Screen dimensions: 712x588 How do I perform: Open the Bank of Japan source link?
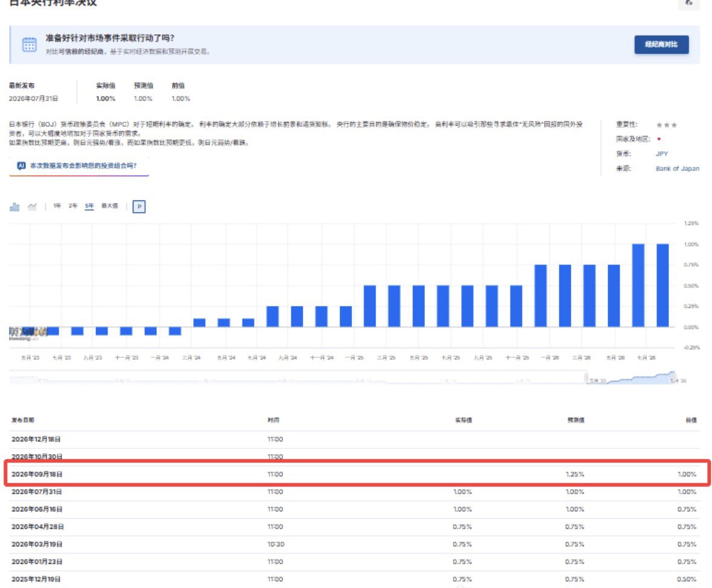[x=677, y=168]
